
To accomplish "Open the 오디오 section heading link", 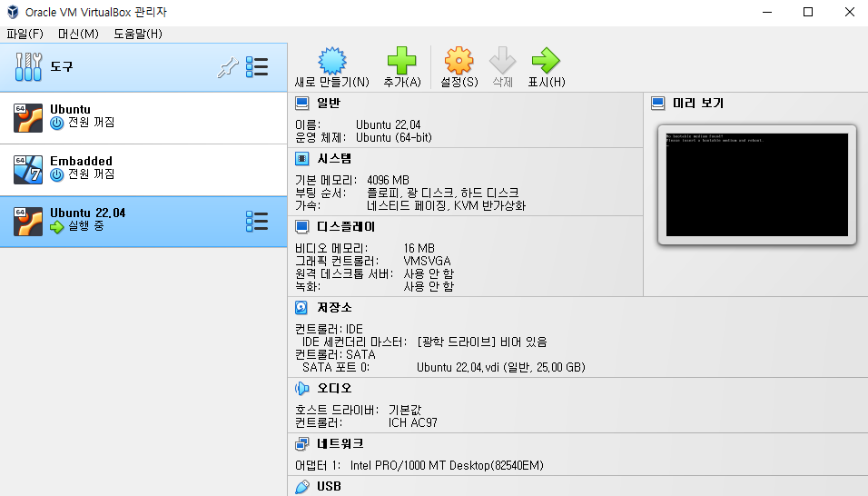I will 334,388.
